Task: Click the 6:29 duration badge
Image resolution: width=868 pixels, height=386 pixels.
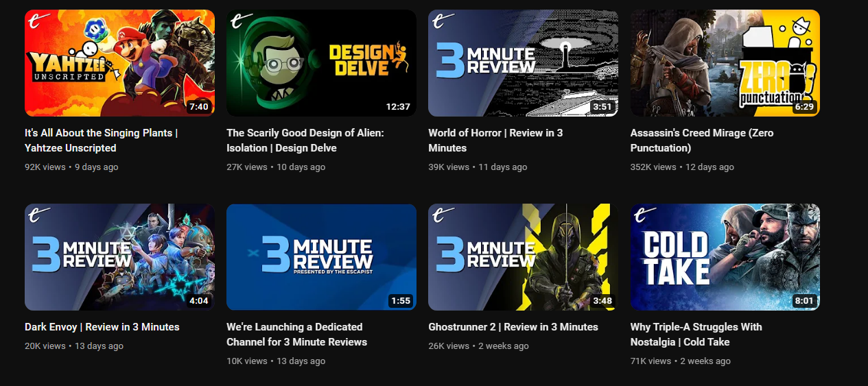Action: click(x=804, y=107)
